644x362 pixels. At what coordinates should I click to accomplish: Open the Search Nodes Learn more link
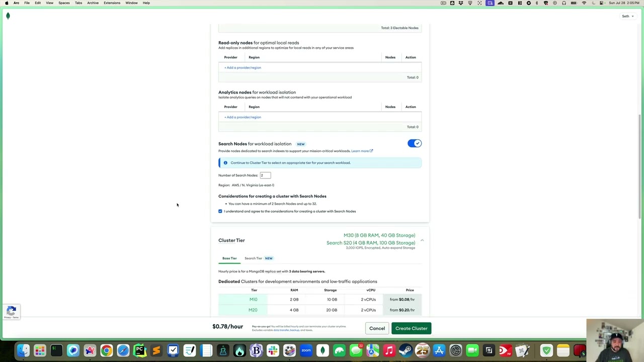[x=362, y=151]
